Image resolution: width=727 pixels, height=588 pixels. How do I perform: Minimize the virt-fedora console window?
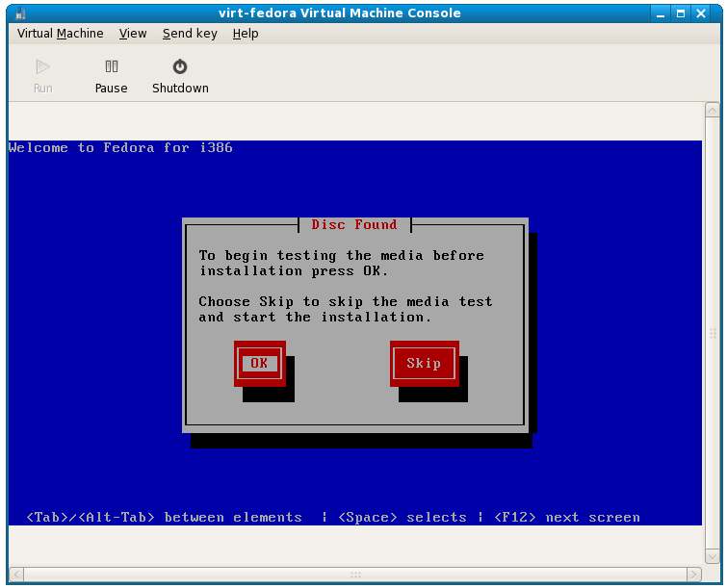pyautogui.click(x=661, y=13)
